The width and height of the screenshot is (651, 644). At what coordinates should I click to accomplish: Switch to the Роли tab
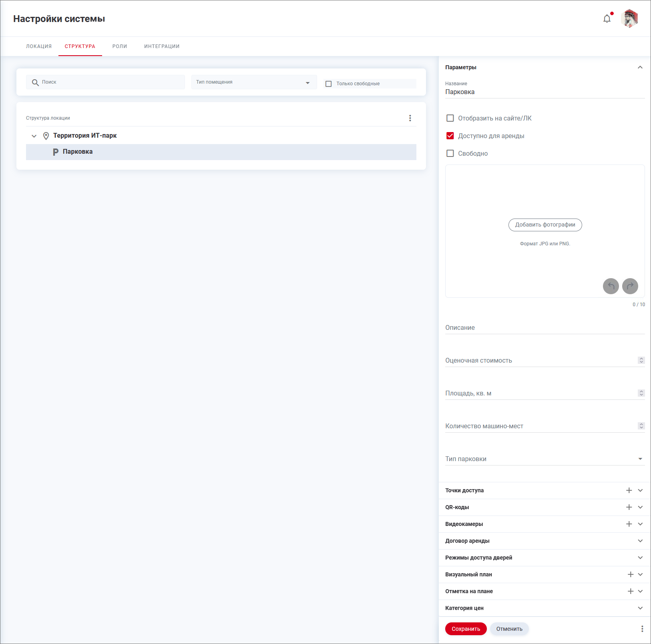[120, 46]
